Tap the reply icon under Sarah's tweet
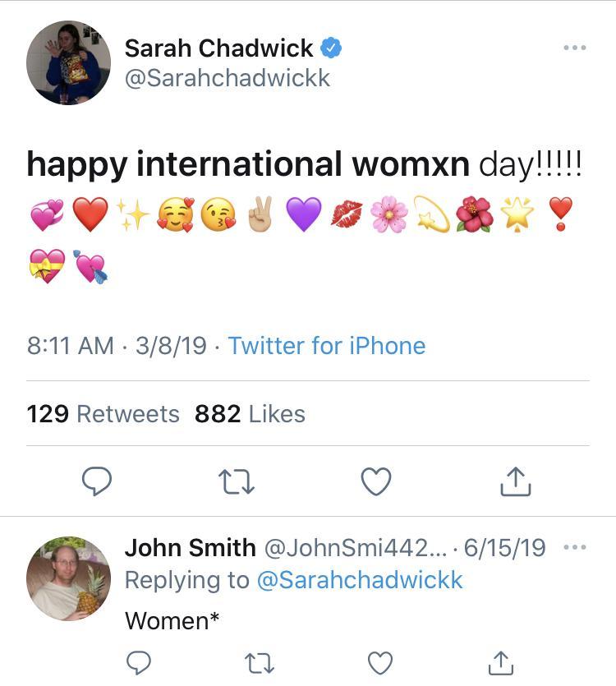Image resolution: width=616 pixels, height=686 pixels. point(97,481)
